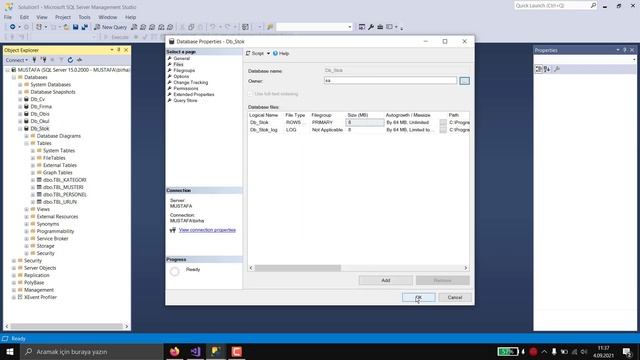This screenshot has width=640, height=360.
Task: Expand the dbo.TBL_KATEGORI table node
Action: tap(33, 180)
